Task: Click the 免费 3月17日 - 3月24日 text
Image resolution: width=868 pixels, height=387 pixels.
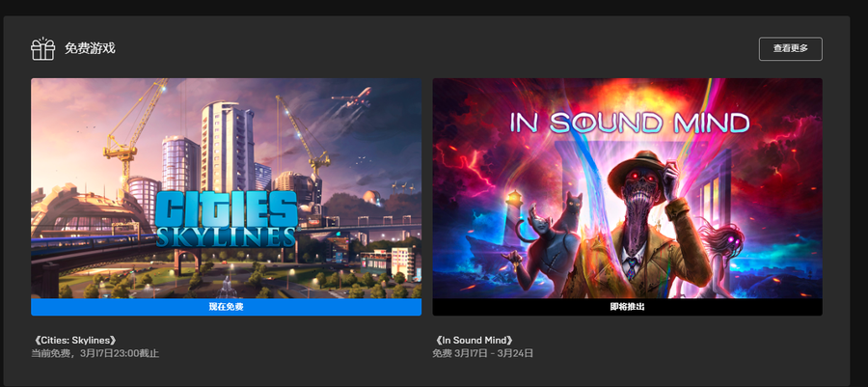Action: tap(483, 353)
